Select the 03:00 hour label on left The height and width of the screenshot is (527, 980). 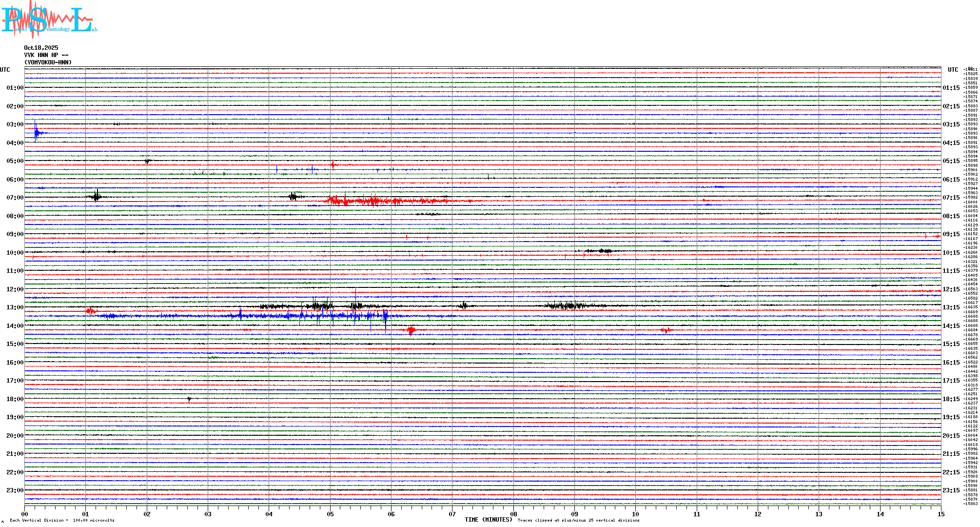[x=15, y=124]
